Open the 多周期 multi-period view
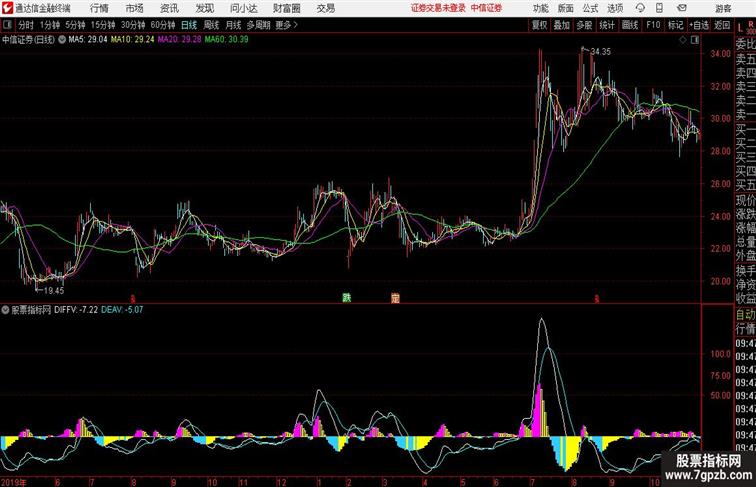 click(258, 25)
